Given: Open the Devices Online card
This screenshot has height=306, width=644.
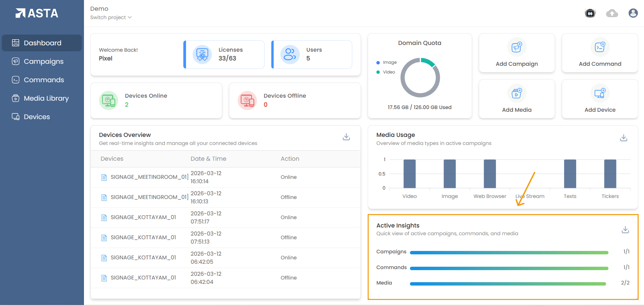Looking at the screenshot, I should (x=156, y=100).
